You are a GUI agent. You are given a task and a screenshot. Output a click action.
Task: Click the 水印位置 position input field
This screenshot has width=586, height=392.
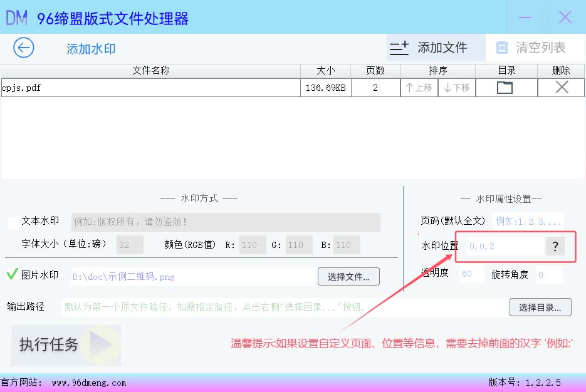point(505,246)
